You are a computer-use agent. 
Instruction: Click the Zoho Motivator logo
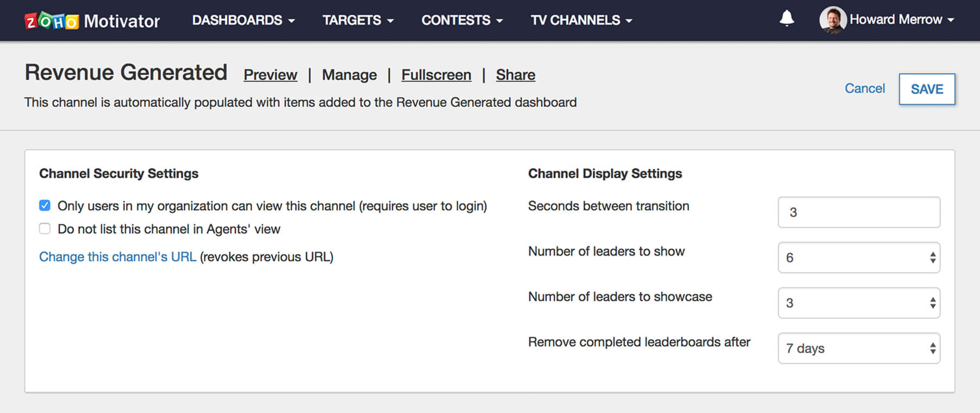[92, 21]
